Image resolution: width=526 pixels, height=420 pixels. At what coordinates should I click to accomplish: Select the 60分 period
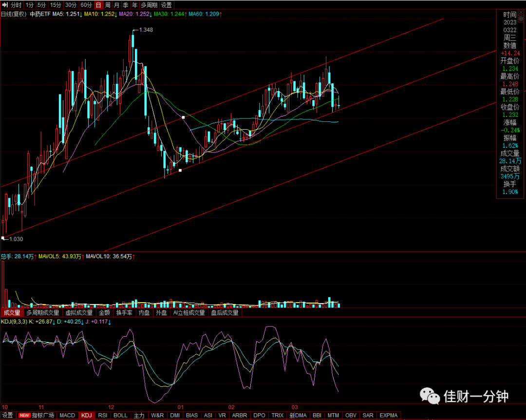86,5
